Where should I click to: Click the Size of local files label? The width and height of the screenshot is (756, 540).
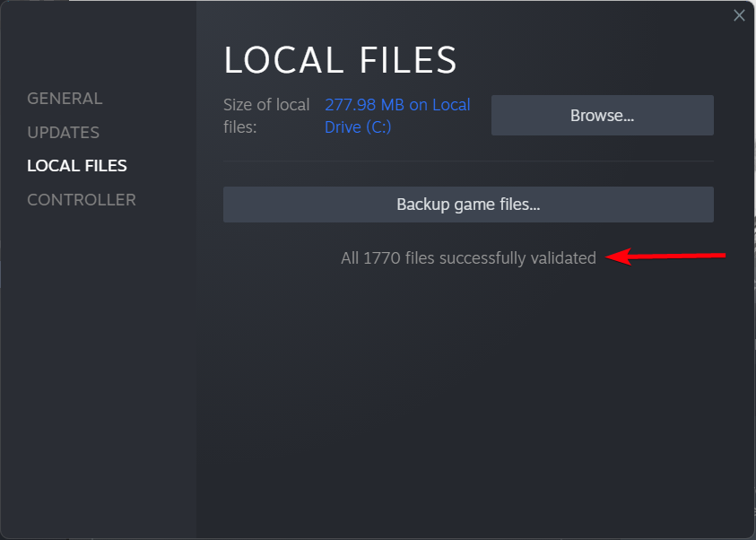(x=266, y=116)
